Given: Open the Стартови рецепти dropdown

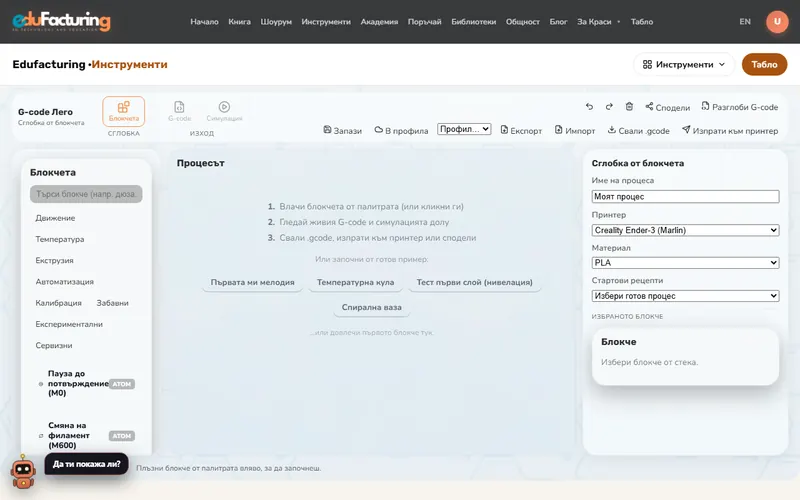Looking at the screenshot, I should (x=685, y=296).
